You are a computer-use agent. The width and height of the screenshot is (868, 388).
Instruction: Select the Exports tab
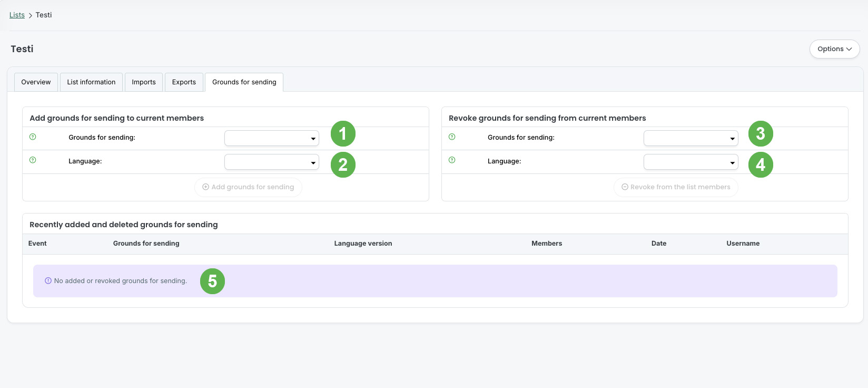tap(184, 82)
